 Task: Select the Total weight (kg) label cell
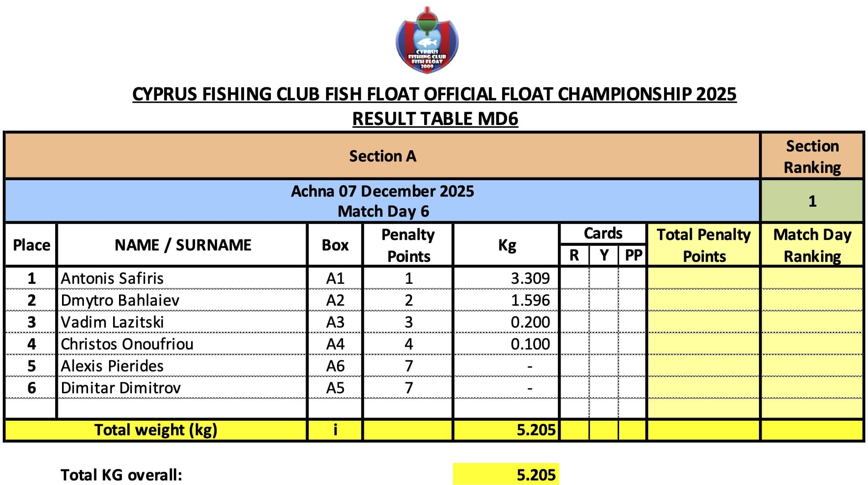(x=156, y=430)
